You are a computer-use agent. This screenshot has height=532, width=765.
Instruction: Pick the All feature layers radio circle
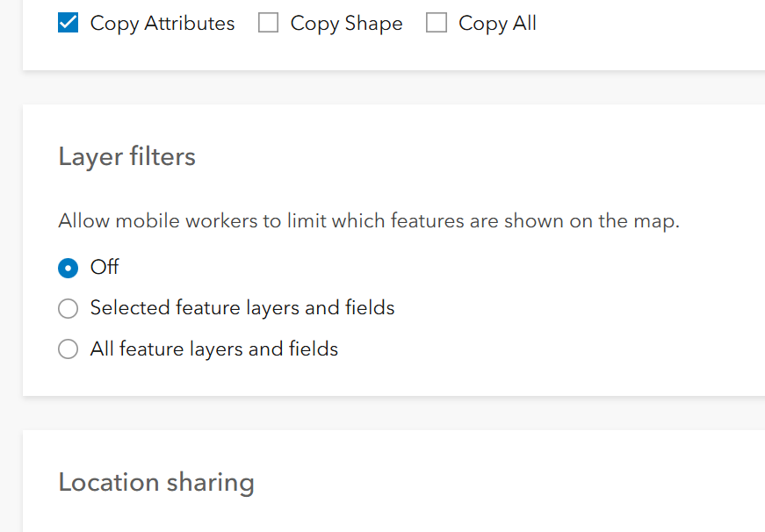tap(69, 349)
